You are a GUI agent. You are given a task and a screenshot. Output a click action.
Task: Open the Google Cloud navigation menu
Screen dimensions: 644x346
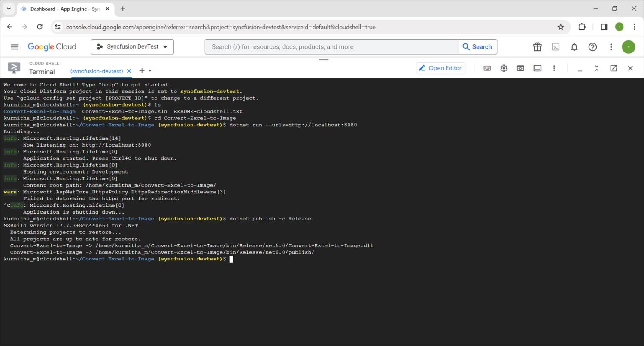(x=15, y=47)
